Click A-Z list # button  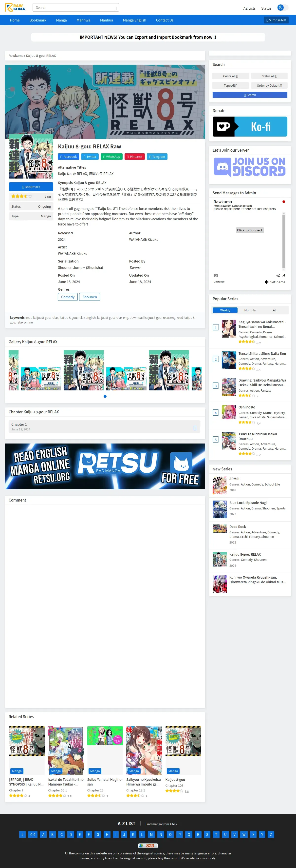click(x=22, y=834)
